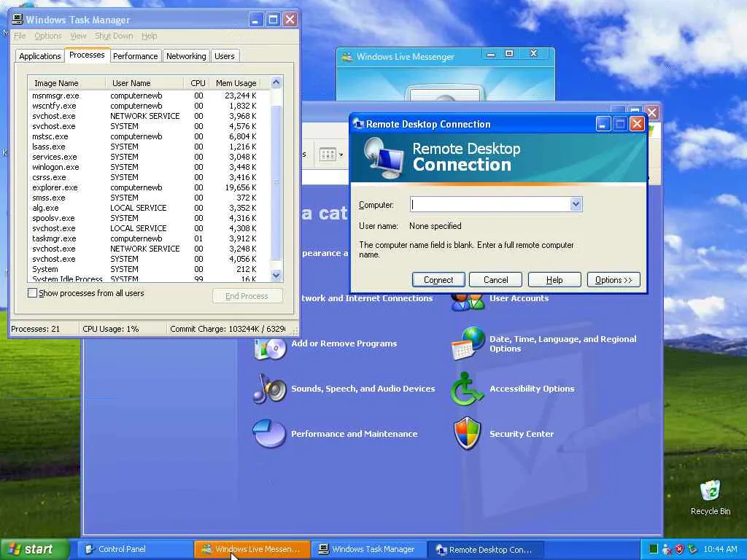Select the mstsc.exe process row
Screen dimensions: 747x560
pyautogui.click(x=149, y=136)
